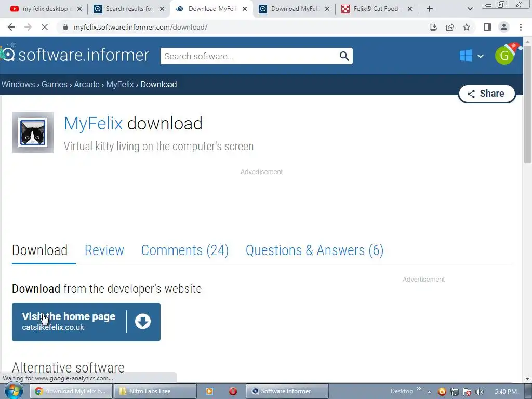Screen dimensions: 532x399
Task: Show hidden system tray icons
Action: click(429, 392)
